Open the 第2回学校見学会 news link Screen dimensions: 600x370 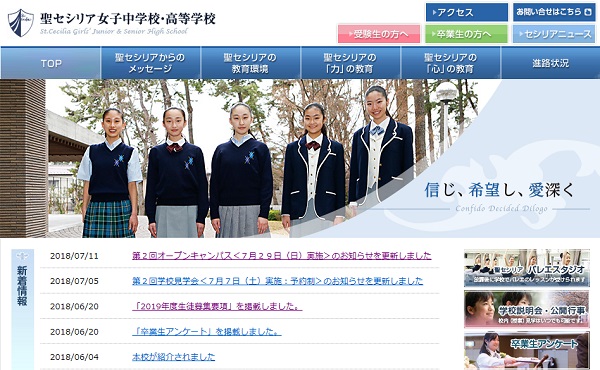(x=277, y=281)
